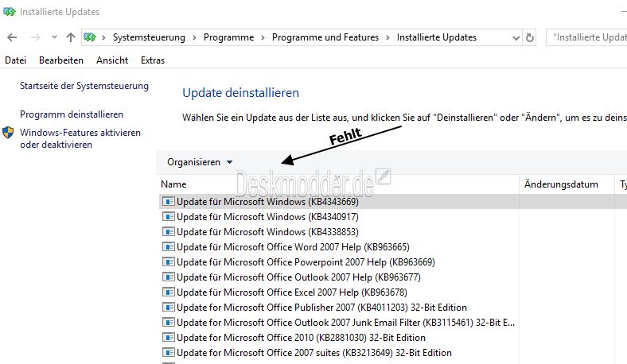Sort by the Name column header

pyautogui.click(x=173, y=184)
